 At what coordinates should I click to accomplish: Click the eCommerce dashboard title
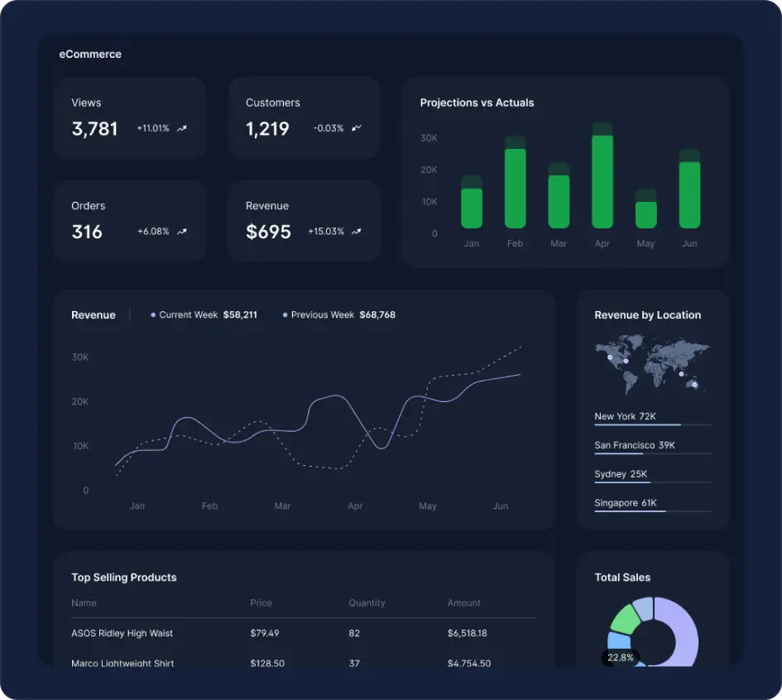(90, 55)
